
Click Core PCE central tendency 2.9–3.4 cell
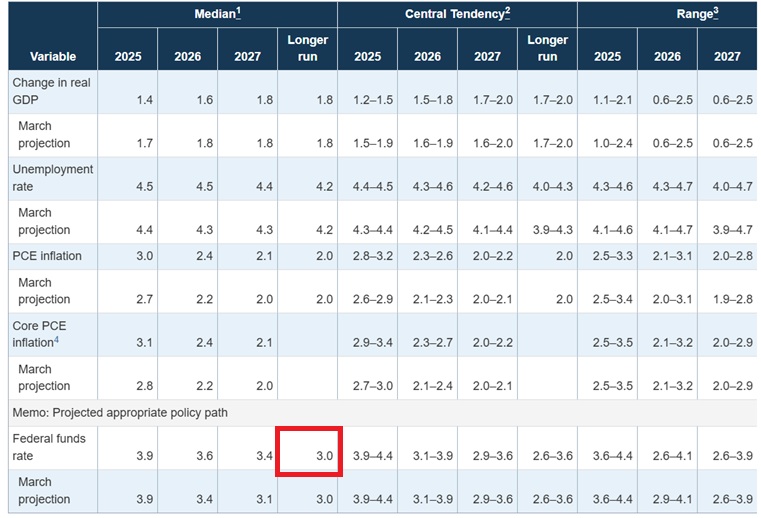(373, 343)
